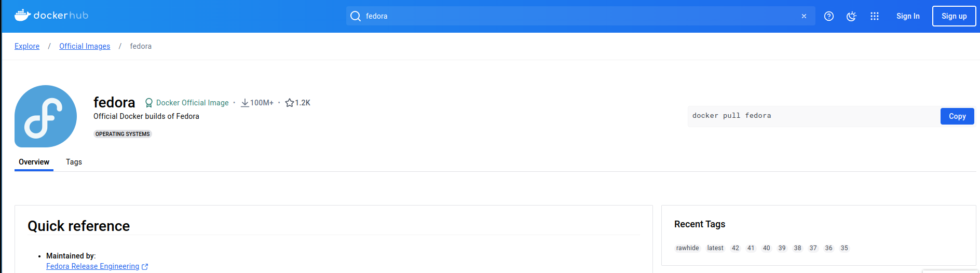Select the 37 tag
Viewport: 980px width, 273px height.
pos(813,248)
